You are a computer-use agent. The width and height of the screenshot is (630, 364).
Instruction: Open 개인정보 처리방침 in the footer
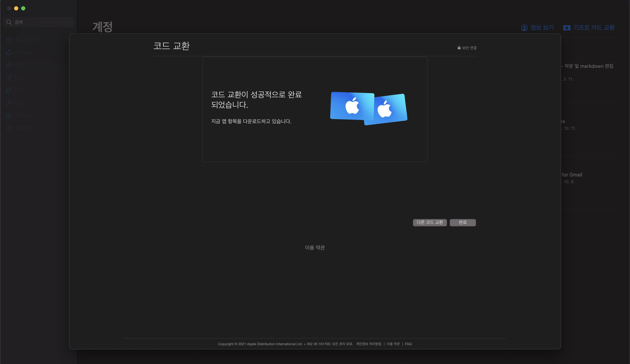[x=369, y=344]
